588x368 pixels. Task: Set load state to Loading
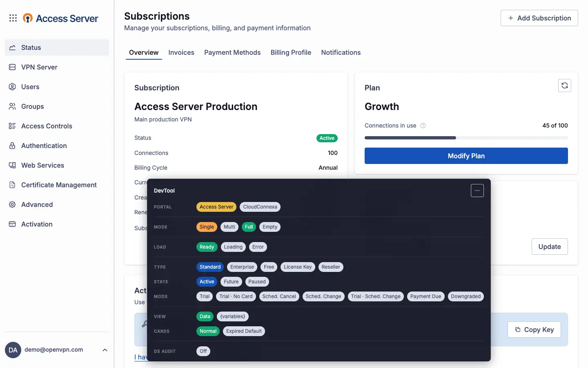click(x=233, y=247)
